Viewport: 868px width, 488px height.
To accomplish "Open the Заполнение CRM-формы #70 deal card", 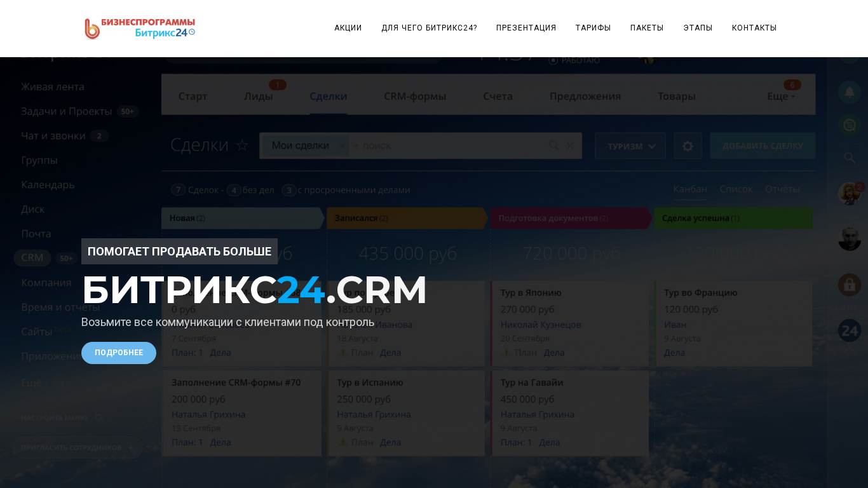I will point(242,413).
